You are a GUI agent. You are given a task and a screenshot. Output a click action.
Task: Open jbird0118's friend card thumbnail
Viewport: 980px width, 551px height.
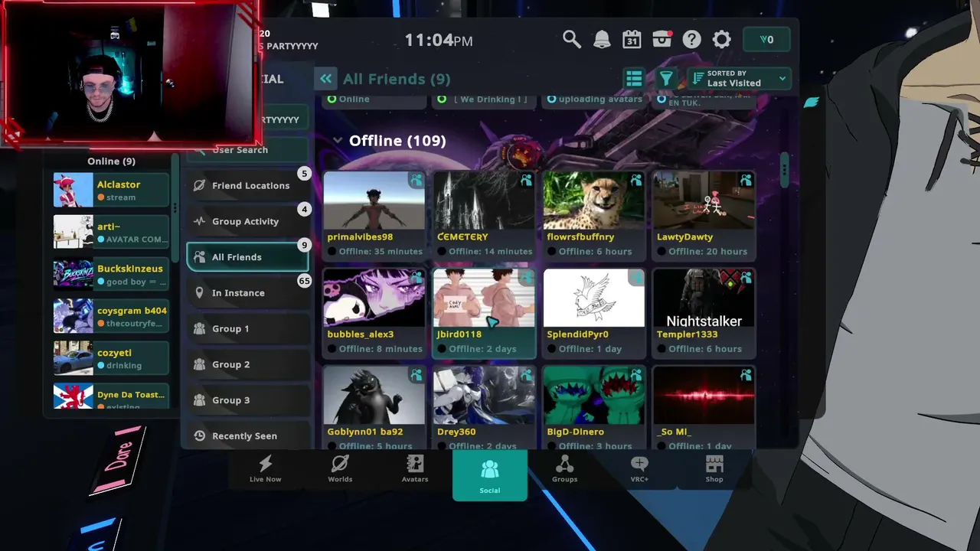[x=484, y=298]
